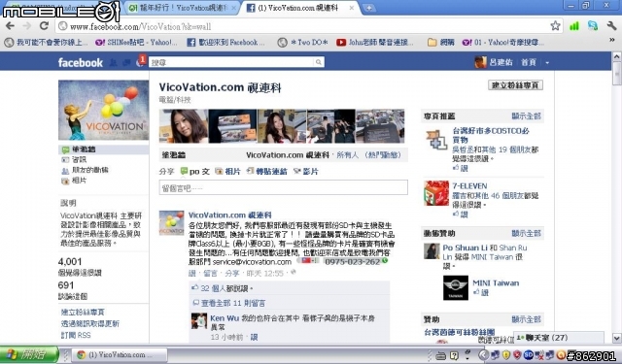Open 呂建佑 profile name link
The height and width of the screenshot is (364, 622).
coord(501,62)
